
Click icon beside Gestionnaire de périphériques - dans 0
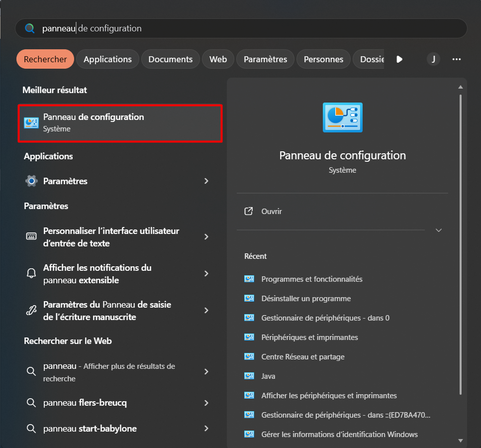[249, 318]
